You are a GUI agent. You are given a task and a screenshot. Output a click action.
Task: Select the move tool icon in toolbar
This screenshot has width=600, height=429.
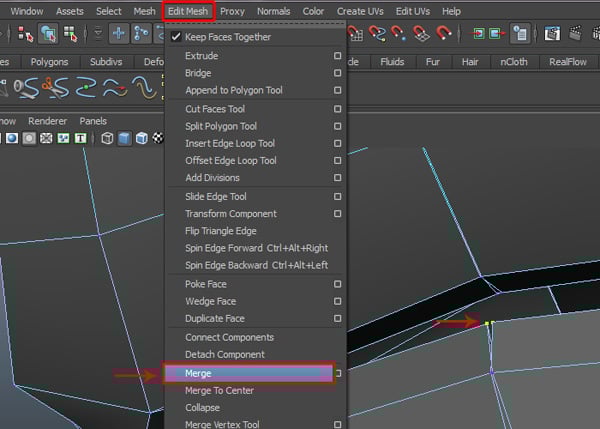click(x=119, y=34)
